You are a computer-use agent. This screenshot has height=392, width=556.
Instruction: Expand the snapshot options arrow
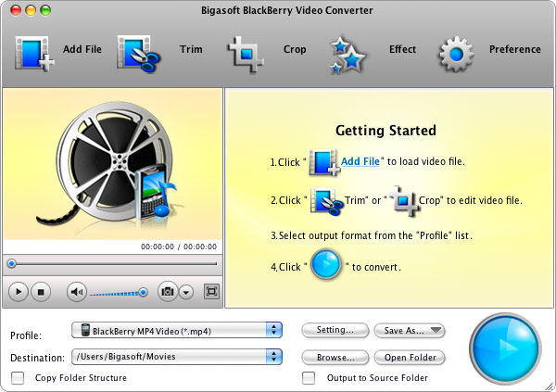click(186, 292)
